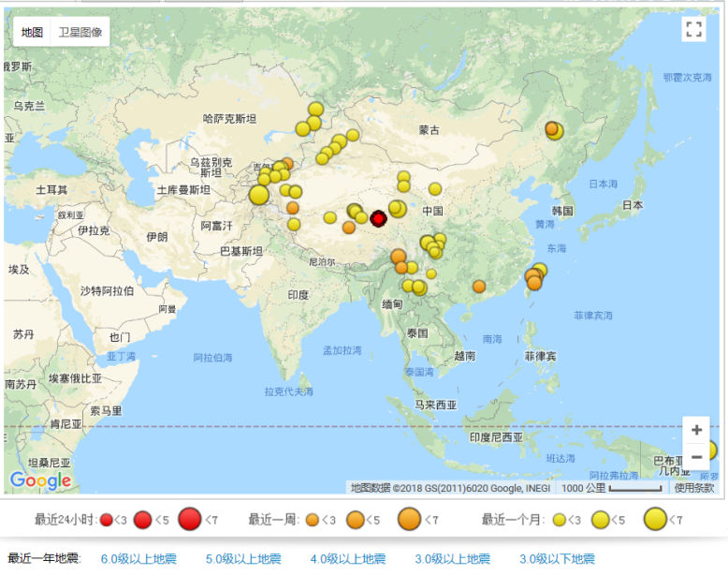Open the 使用条款 terms of use link
The width and height of the screenshot is (728, 575).
694,488
